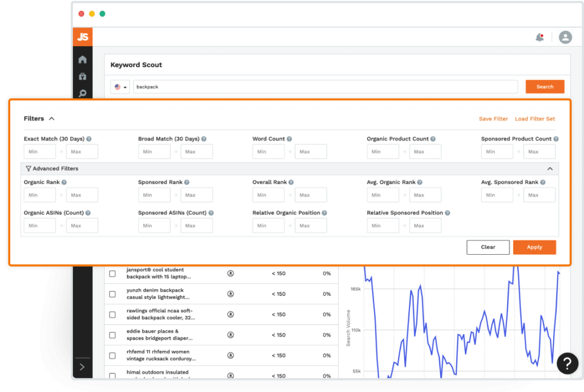This screenshot has width=584, height=392.
Task: Collapse the Advanced Filters panel chevron
Action: click(550, 169)
